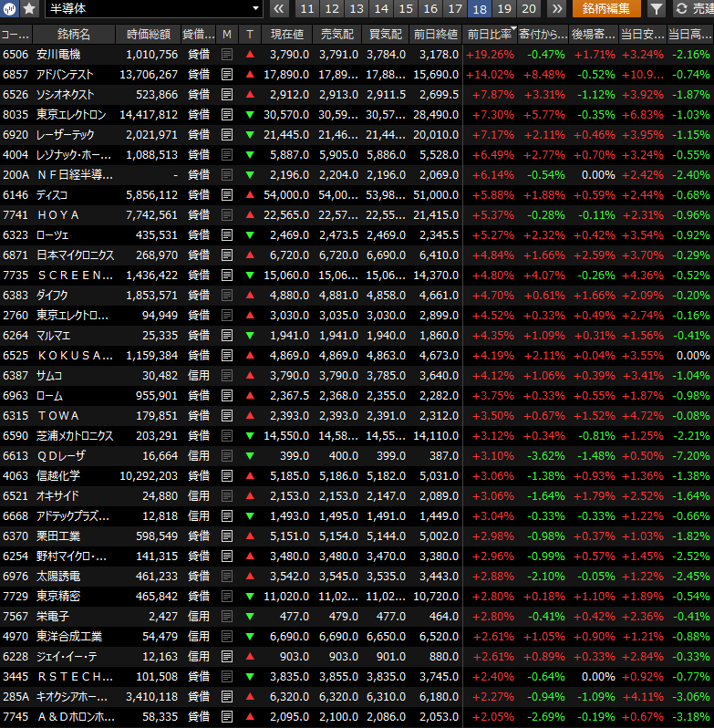Click the star favorites icon
Viewport: 714px width, 728px height.
[30, 9]
